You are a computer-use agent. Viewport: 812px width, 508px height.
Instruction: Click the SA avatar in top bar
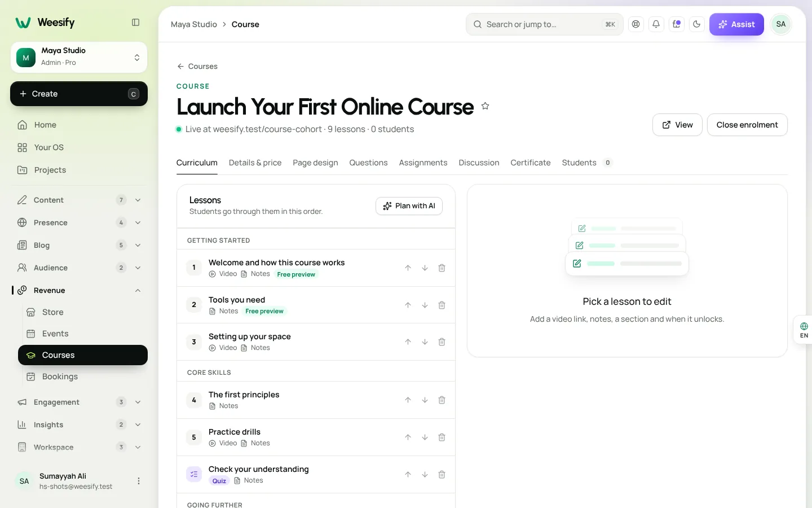coord(781,24)
